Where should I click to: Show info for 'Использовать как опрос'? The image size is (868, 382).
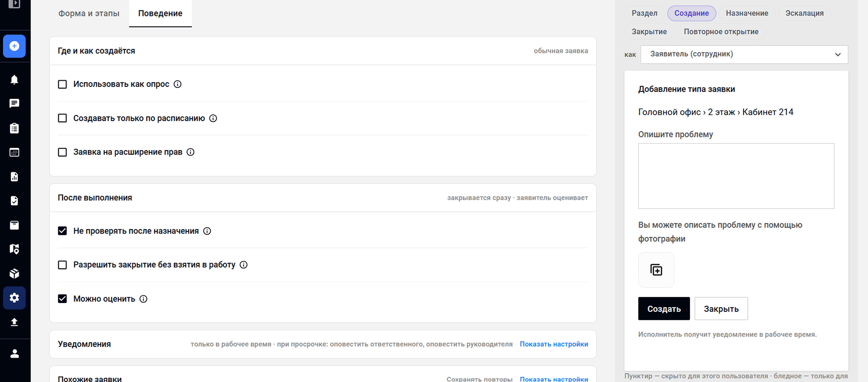tap(178, 84)
